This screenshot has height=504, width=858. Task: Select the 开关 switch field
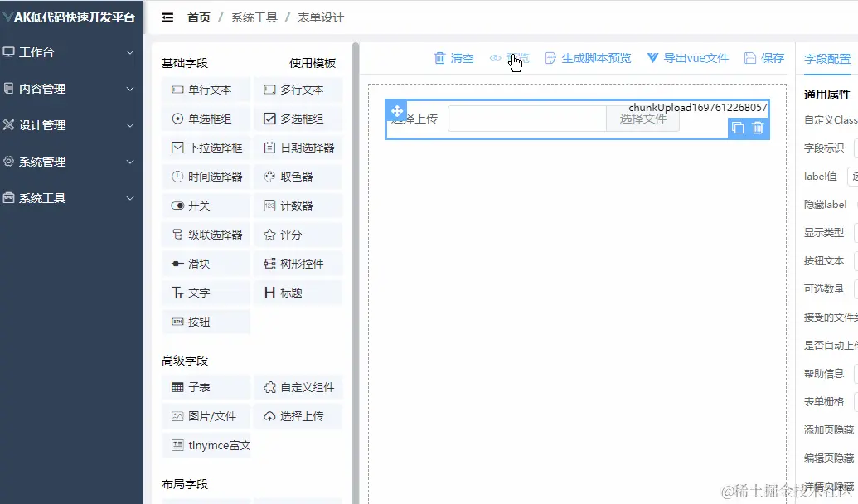(206, 206)
